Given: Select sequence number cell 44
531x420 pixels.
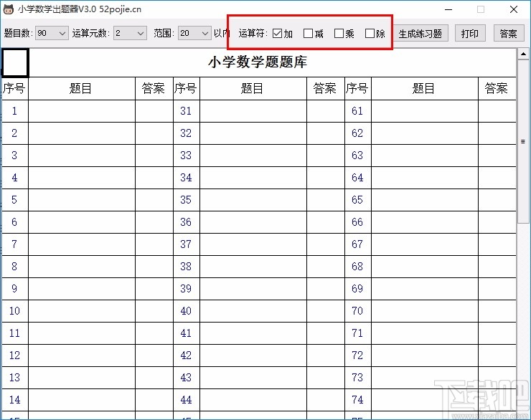Looking at the screenshot, I should click(187, 400).
